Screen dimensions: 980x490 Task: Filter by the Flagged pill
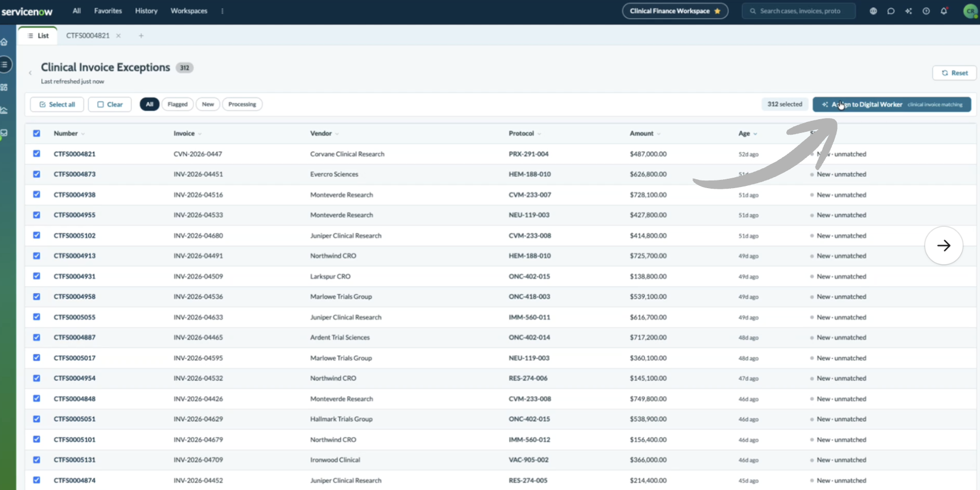(178, 104)
